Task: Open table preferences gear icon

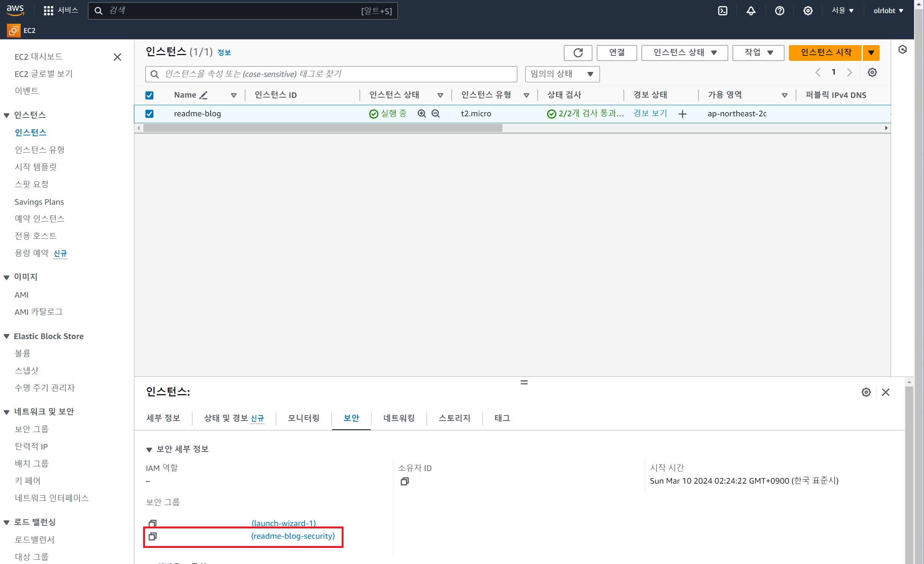Action: [x=872, y=72]
